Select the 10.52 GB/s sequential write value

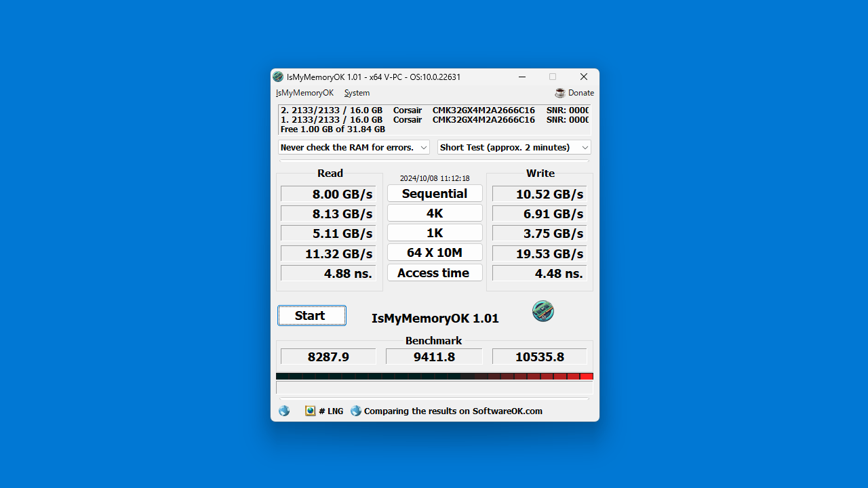(540, 194)
